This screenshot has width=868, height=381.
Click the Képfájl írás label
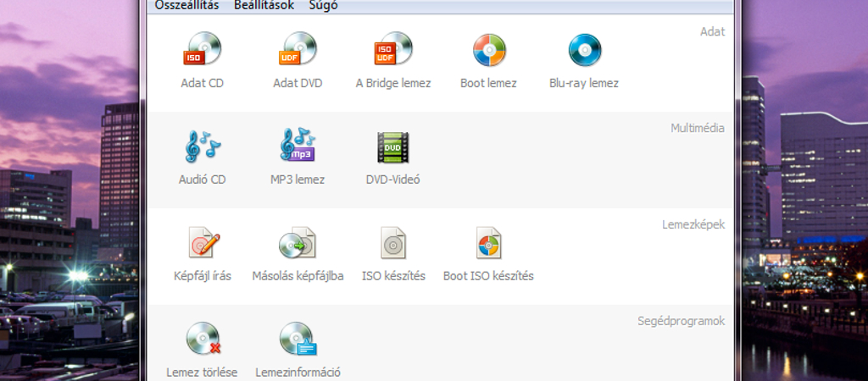coord(202,276)
